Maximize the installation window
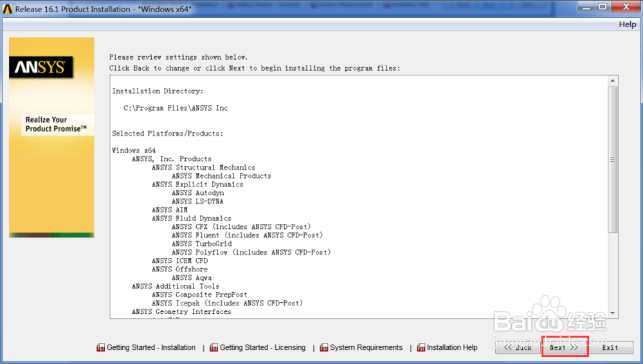 pyautogui.click(x=602, y=7)
